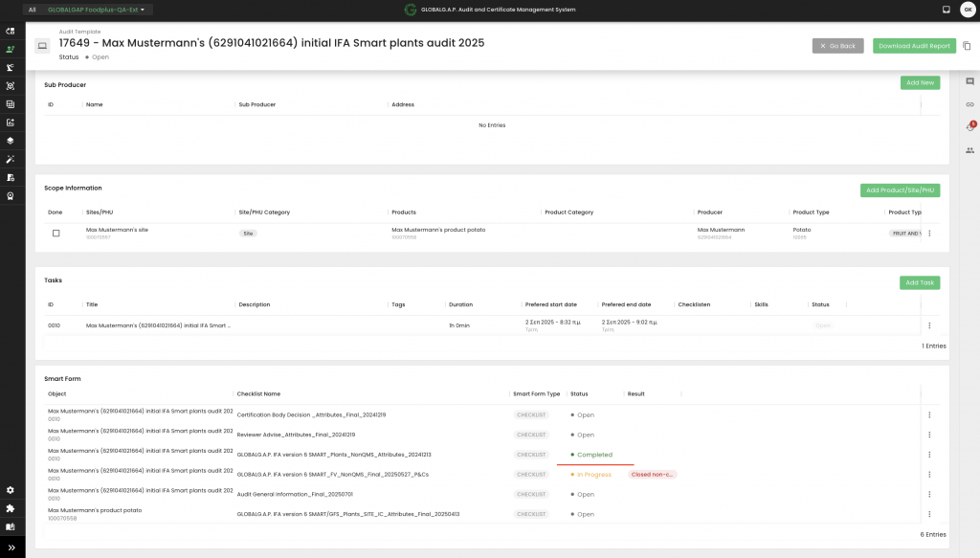980x558 pixels.
Task: Select the All tab in top bar
Action: [32, 10]
